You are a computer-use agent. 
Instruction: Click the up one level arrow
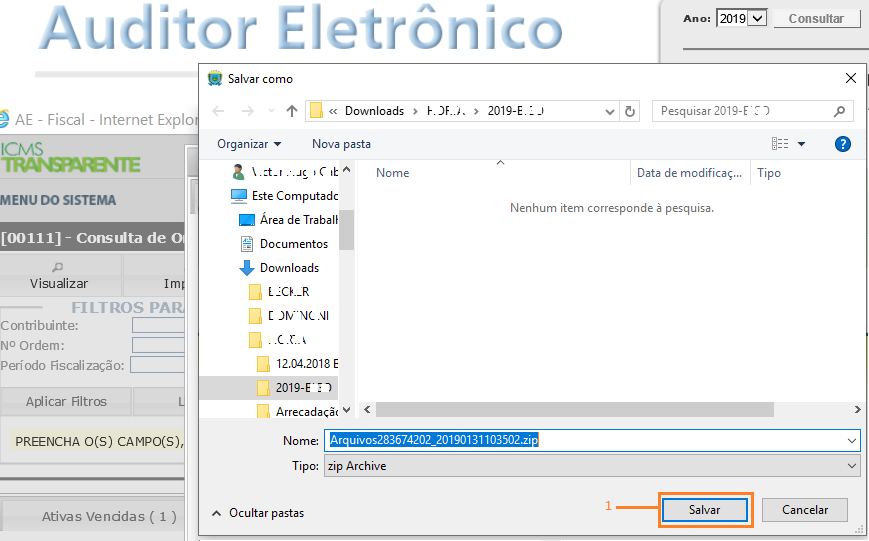coord(291,111)
